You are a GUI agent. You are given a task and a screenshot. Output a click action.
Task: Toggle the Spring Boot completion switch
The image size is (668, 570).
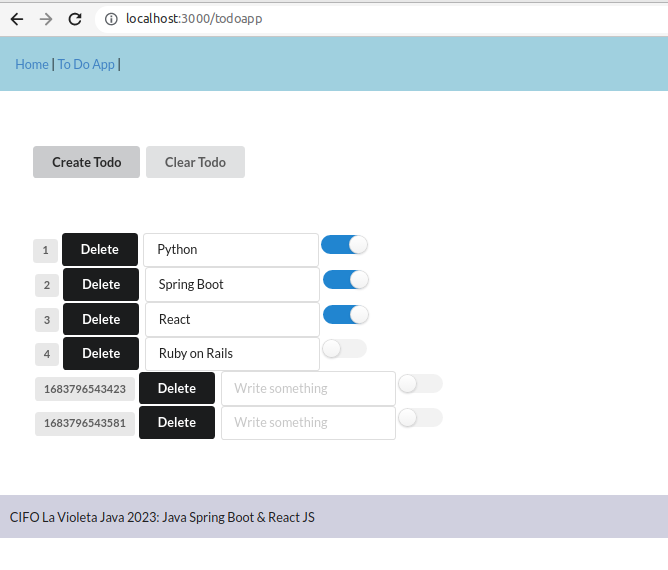[x=346, y=280]
